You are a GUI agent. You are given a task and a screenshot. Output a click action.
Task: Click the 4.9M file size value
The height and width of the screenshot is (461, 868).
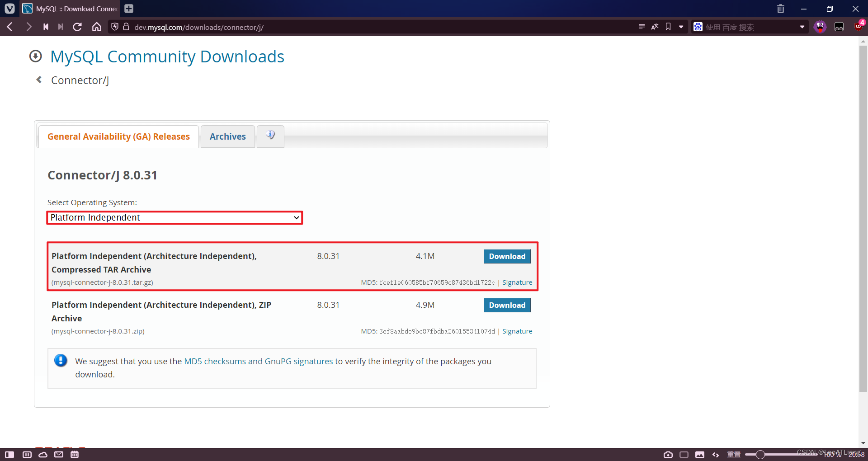[425, 305]
